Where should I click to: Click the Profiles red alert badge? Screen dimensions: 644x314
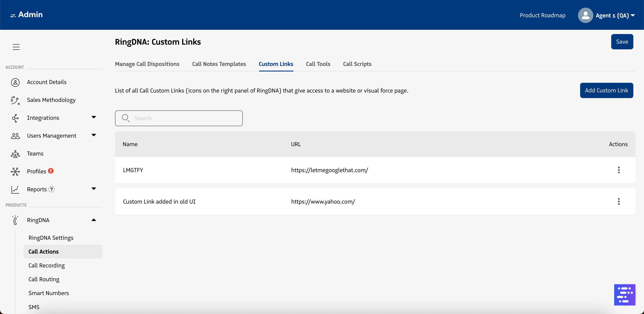click(x=51, y=171)
